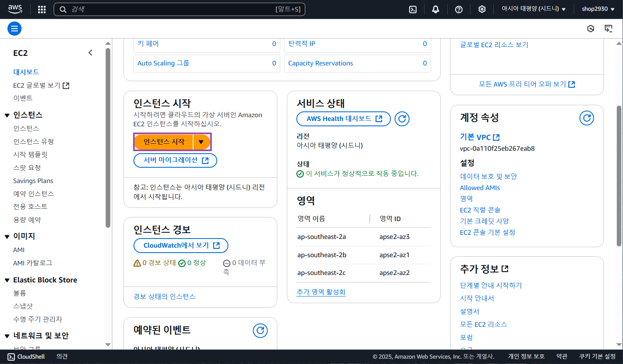Click the 키 페어 resource link
This screenshot has width=623, height=364.
click(148, 43)
